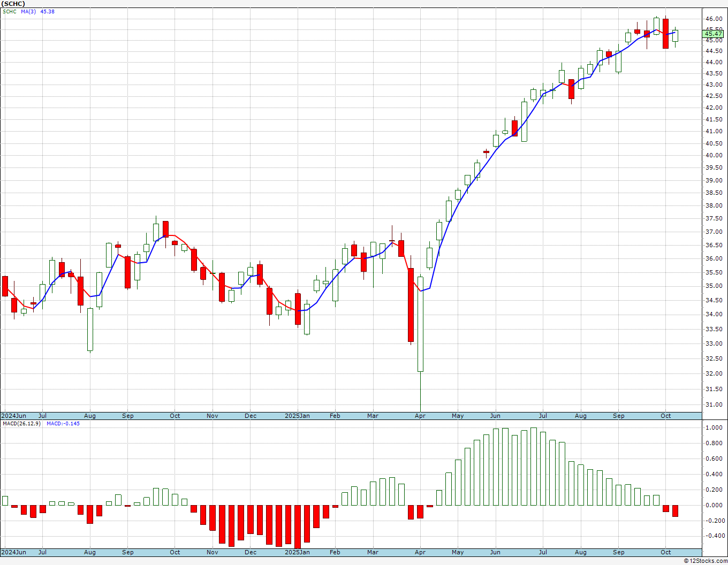The height and width of the screenshot is (565, 728).
Task: Click the MA value 45.38
Action: click(48, 11)
